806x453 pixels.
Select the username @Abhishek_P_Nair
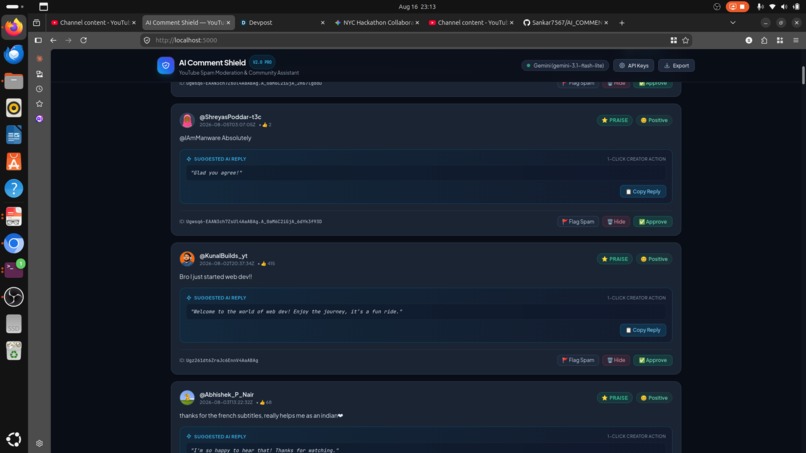227,394
